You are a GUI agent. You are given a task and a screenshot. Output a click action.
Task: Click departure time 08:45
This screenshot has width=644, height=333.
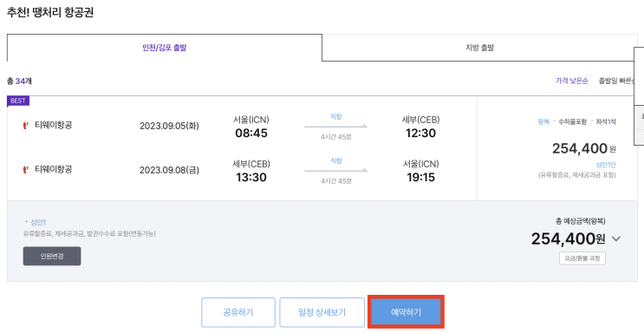pos(251,134)
